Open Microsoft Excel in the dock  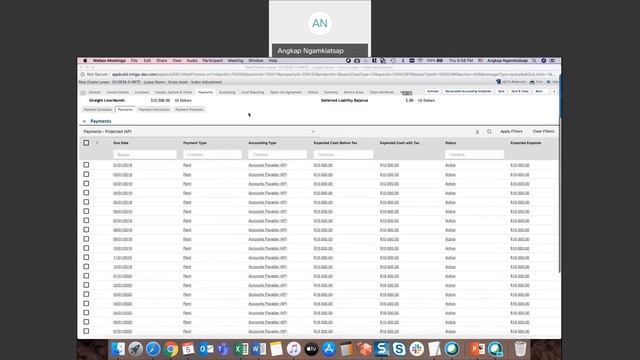[241, 349]
